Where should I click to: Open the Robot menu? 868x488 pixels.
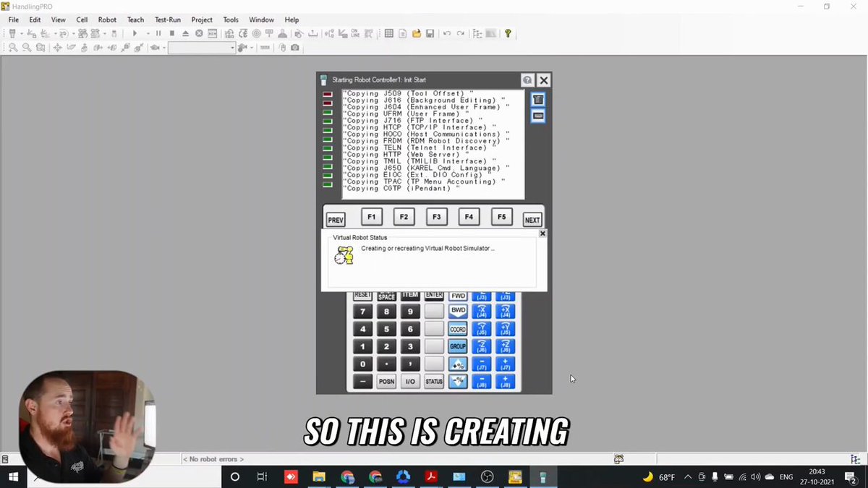[x=107, y=20]
